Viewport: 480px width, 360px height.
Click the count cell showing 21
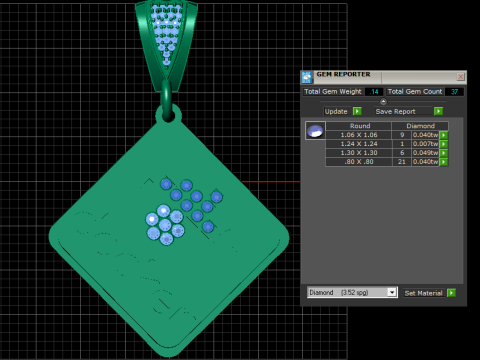402,162
